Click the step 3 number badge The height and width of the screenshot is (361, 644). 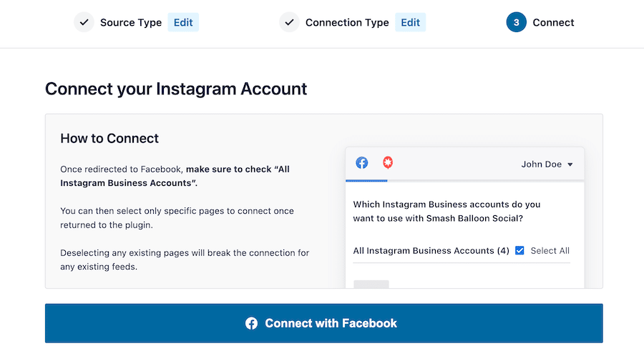pyautogui.click(x=516, y=22)
